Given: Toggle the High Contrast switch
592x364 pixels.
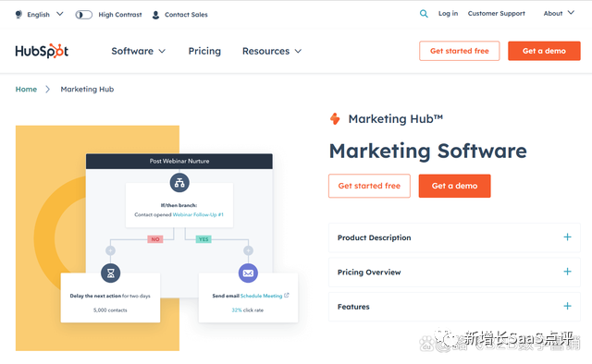Looking at the screenshot, I should (83, 15).
